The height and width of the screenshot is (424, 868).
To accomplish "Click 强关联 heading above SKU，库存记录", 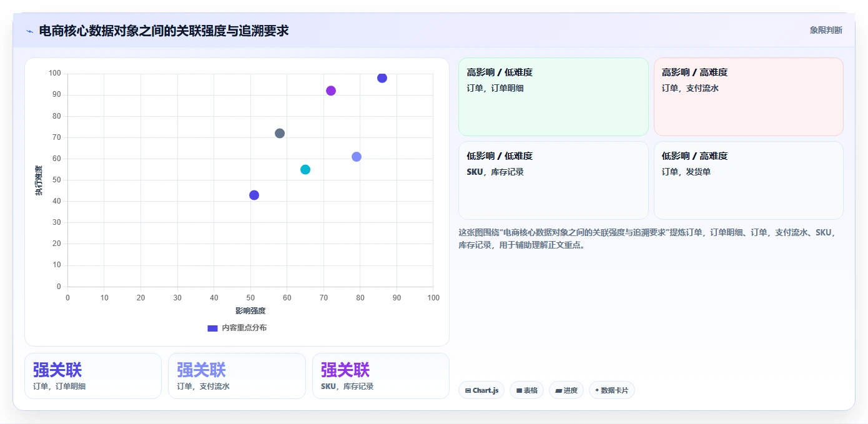I will tap(345, 370).
